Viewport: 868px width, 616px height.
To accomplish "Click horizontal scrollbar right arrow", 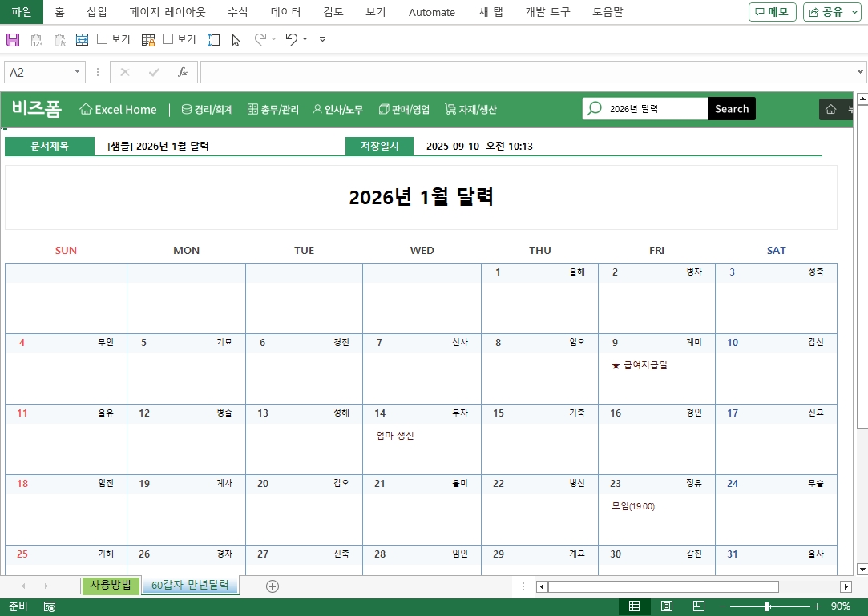I will coord(846,586).
